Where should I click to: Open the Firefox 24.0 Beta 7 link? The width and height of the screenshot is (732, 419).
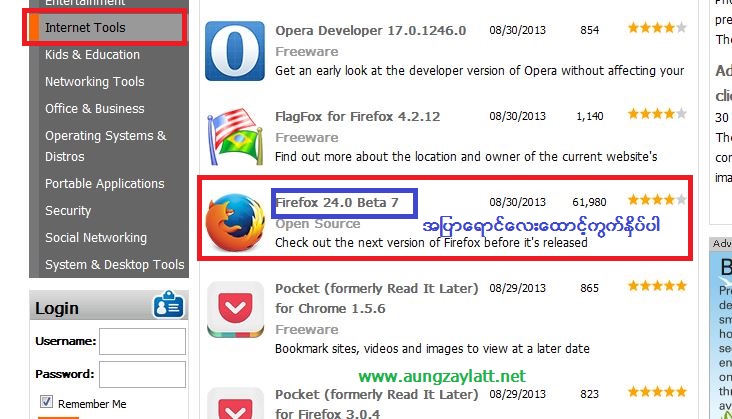click(x=337, y=203)
